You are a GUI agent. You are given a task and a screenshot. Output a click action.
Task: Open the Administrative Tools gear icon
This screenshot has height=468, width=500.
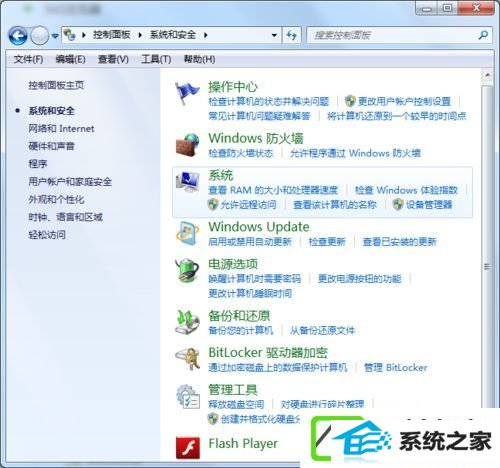click(x=188, y=396)
